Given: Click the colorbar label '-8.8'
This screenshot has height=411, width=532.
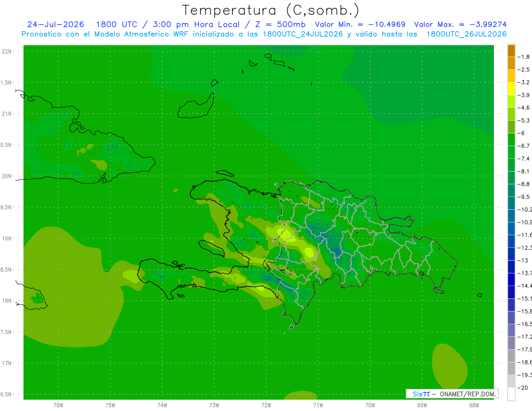Looking at the screenshot, I should click(524, 184).
